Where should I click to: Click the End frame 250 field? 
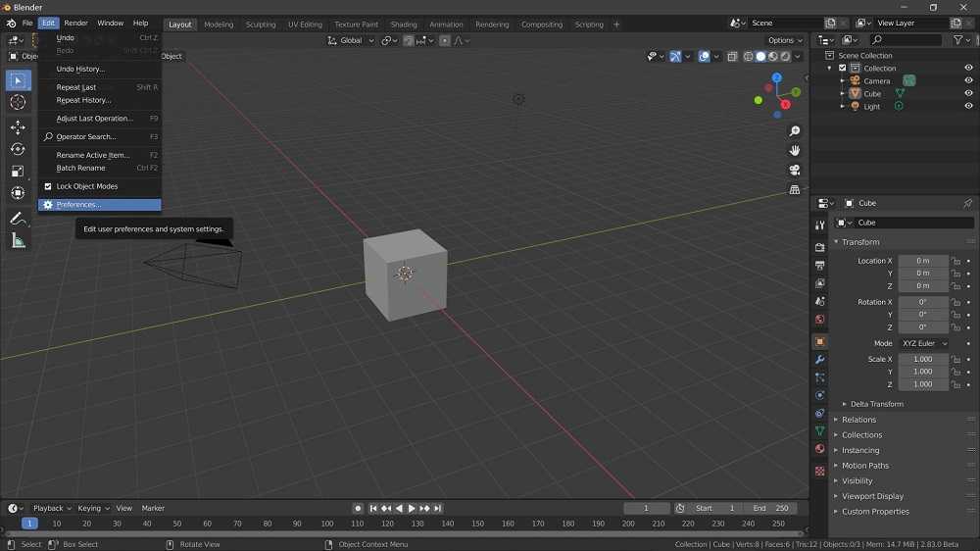coord(770,509)
